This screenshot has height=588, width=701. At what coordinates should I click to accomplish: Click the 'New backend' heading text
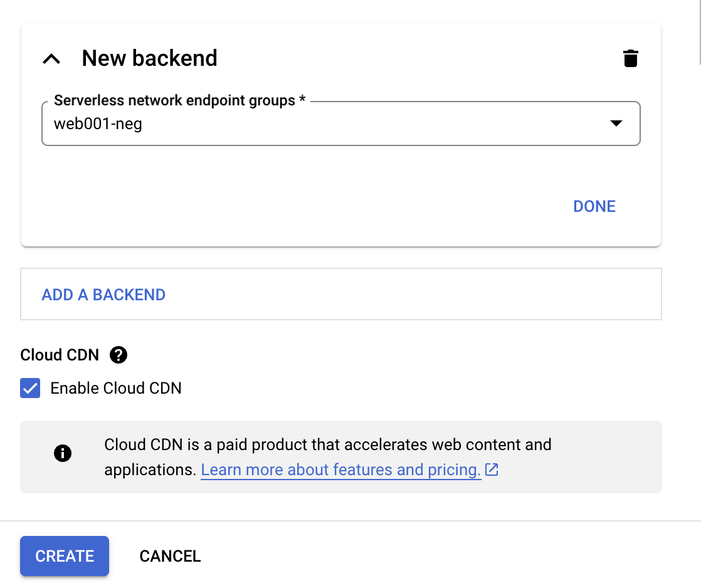click(149, 58)
